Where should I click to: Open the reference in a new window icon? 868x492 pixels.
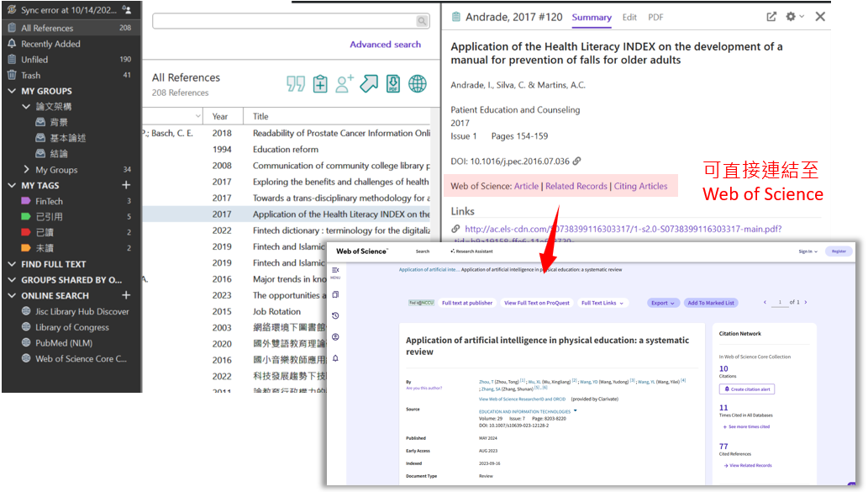[x=771, y=17]
